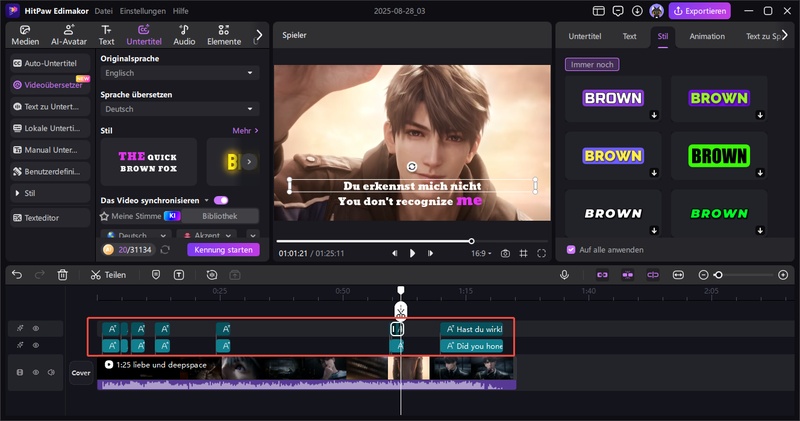Play the video preview

click(412, 253)
